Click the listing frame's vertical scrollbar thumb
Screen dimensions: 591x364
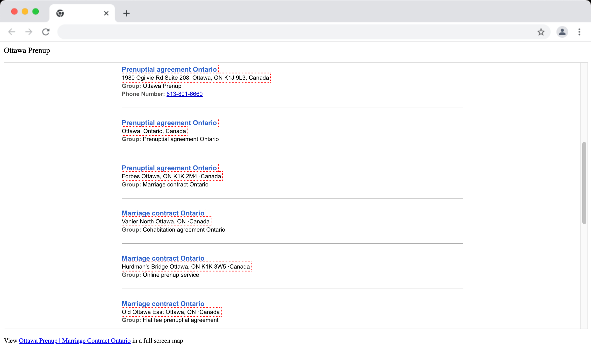tap(584, 183)
